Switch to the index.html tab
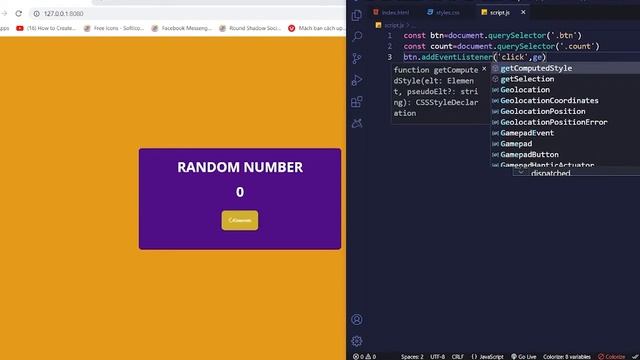This screenshot has height=360, width=640. 391,12
